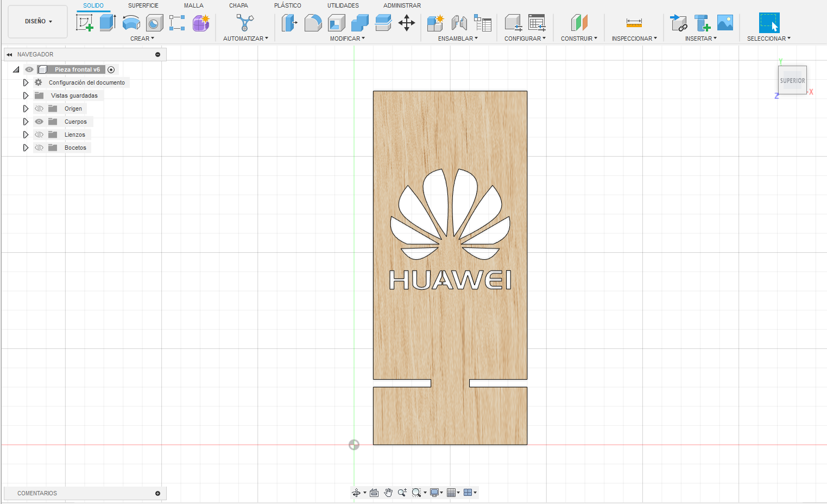
Task: Switch to the PLÁSTICO tab
Action: 288,5
